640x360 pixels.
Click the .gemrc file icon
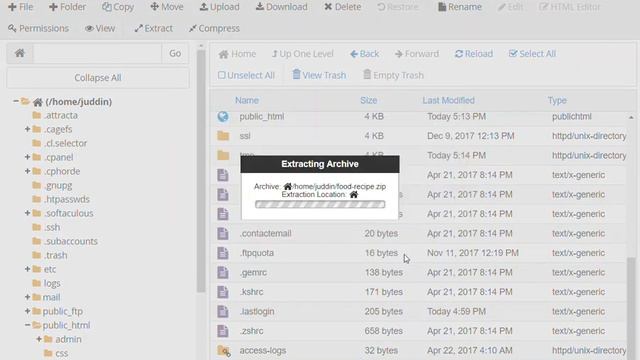223,272
